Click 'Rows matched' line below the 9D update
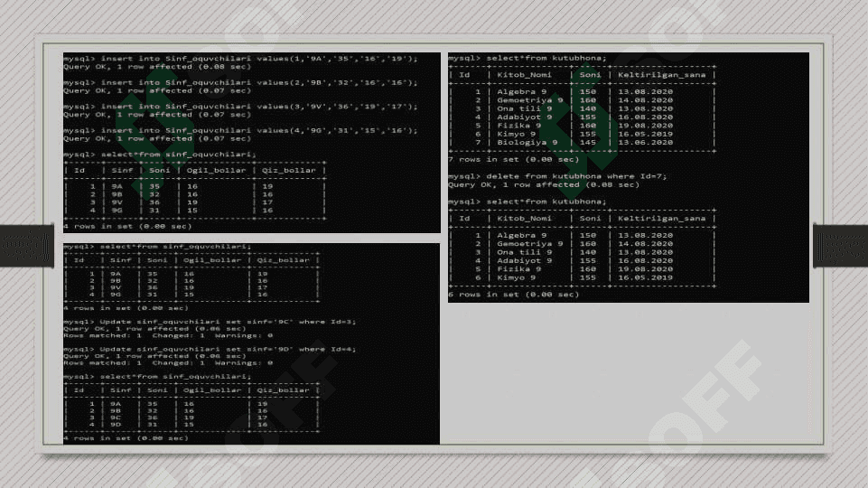Viewport: 868px width, 488px height. [168, 363]
